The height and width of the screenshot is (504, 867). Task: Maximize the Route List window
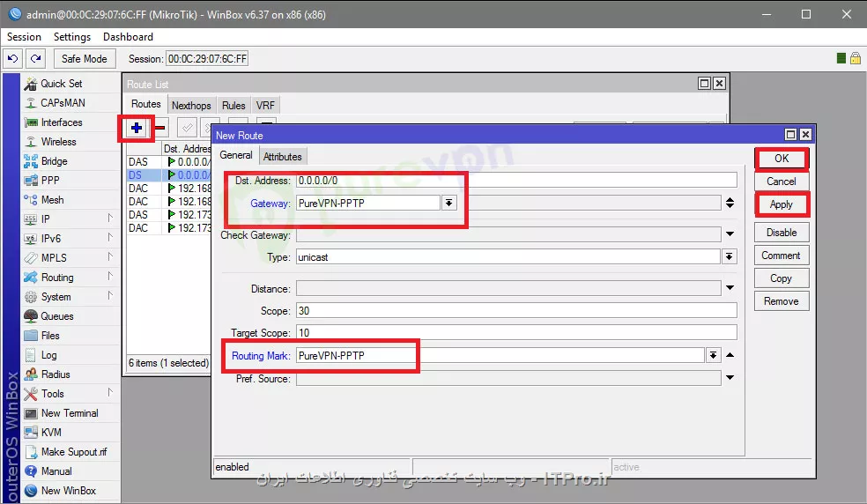pos(704,83)
